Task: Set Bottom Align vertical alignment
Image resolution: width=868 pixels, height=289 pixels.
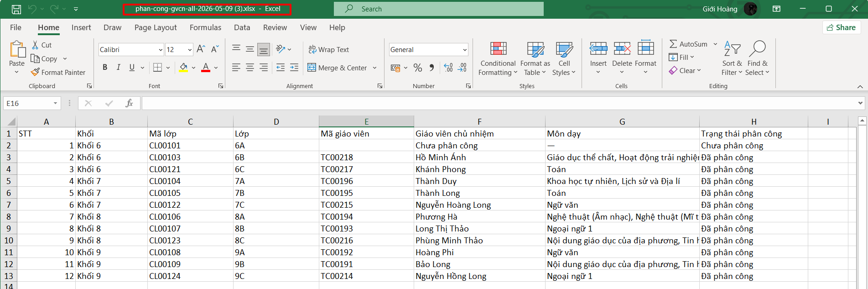Action: (264, 49)
